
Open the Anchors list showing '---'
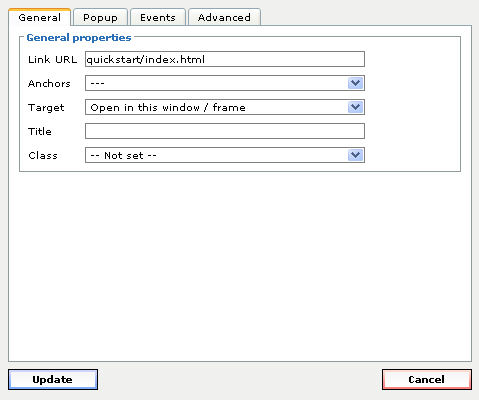(225, 83)
